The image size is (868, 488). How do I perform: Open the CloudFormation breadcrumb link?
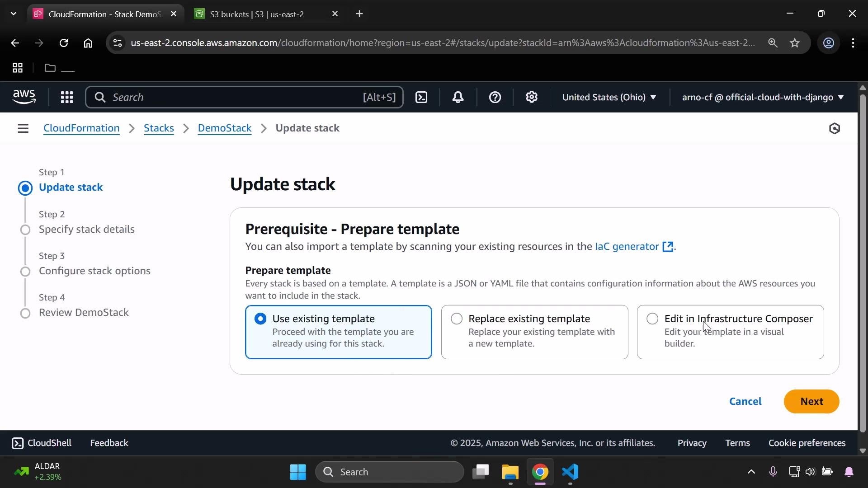click(81, 128)
